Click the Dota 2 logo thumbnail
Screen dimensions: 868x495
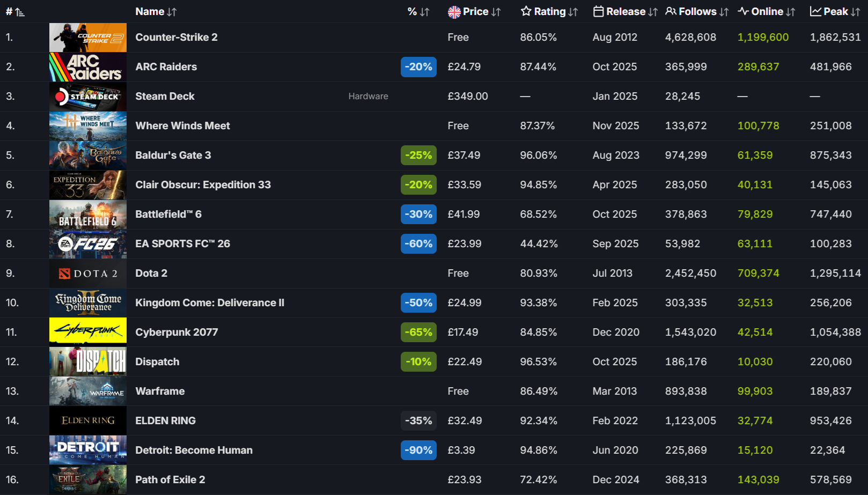(88, 274)
